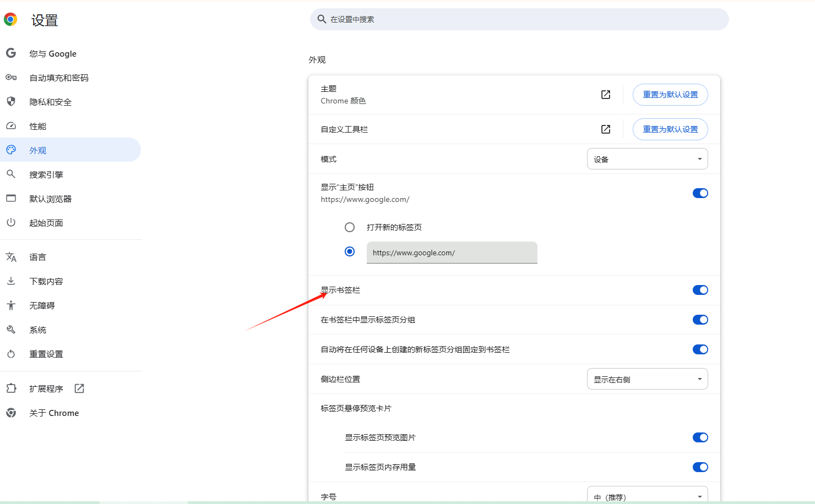This screenshot has width=815, height=504.
Task: Open theme external link icon in 主题 row
Action: (606, 95)
